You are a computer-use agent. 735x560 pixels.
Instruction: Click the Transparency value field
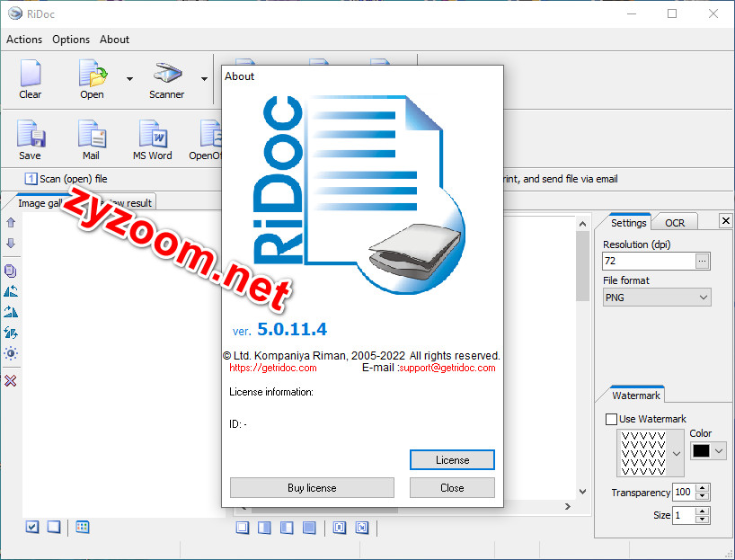click(684, 492)
